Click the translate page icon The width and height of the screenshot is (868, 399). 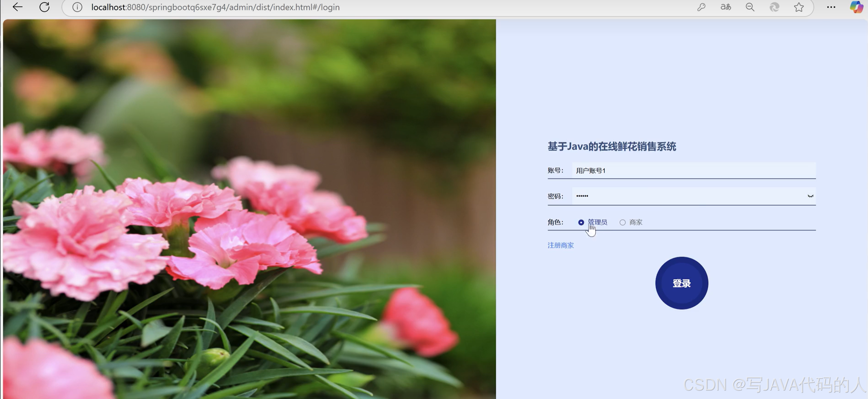click(x=725, y=7)
